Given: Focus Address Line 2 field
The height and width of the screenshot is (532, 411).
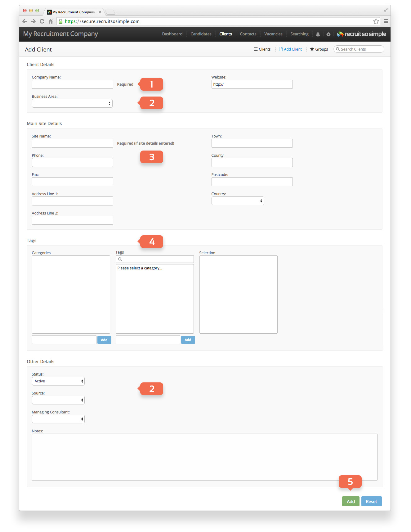Looking at the screenshot, I should pos(73,220).
